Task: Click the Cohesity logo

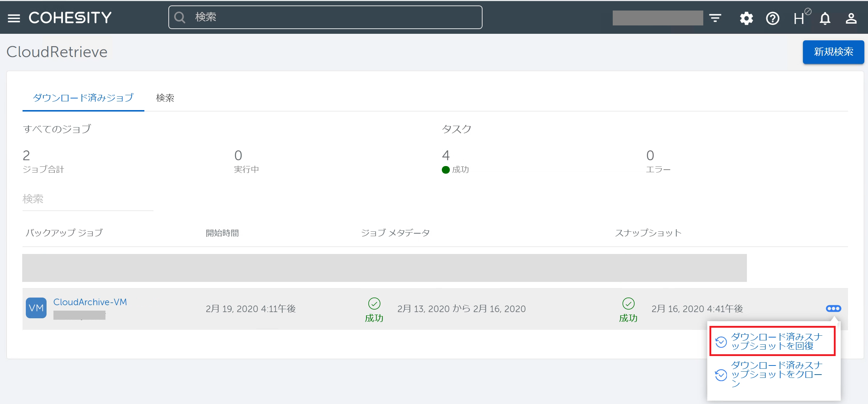Action: [70, 17]
